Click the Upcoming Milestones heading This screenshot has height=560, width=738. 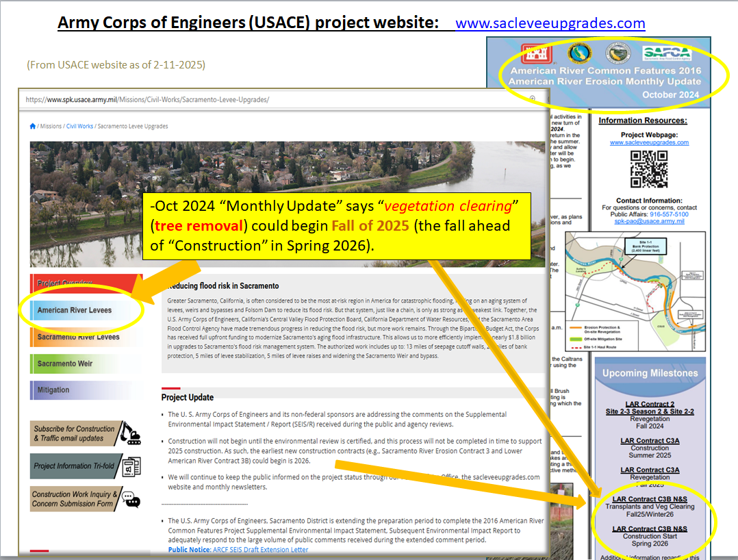click(650, 373)
